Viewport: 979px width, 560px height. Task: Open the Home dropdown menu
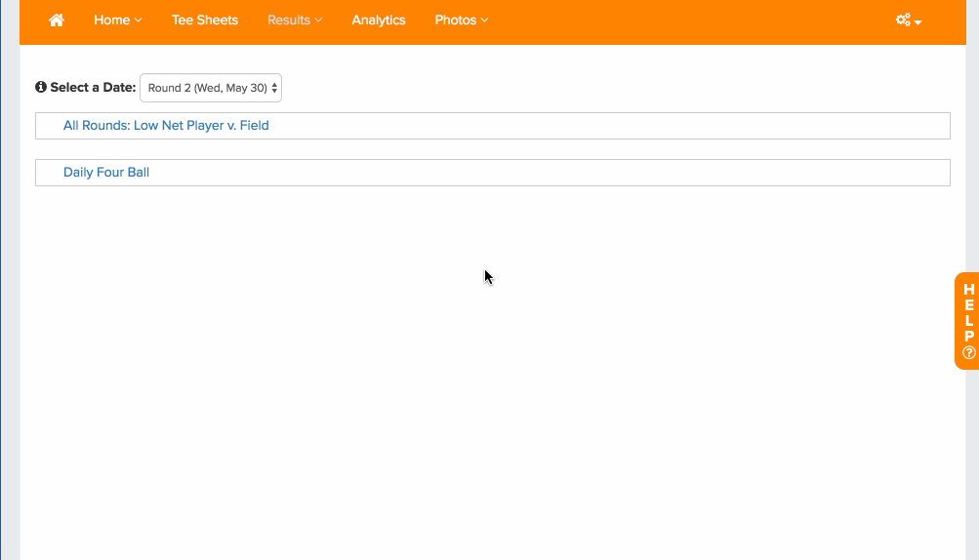click(118, 20)
